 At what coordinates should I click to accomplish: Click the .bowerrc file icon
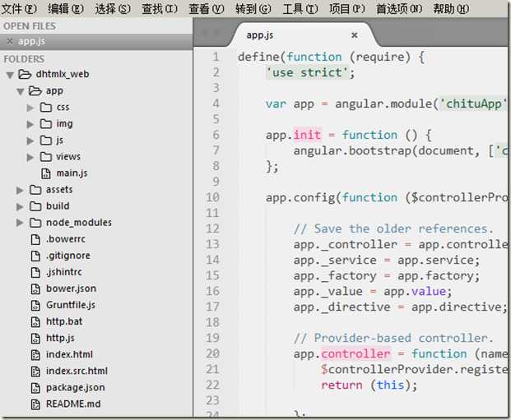pos(35,240)
